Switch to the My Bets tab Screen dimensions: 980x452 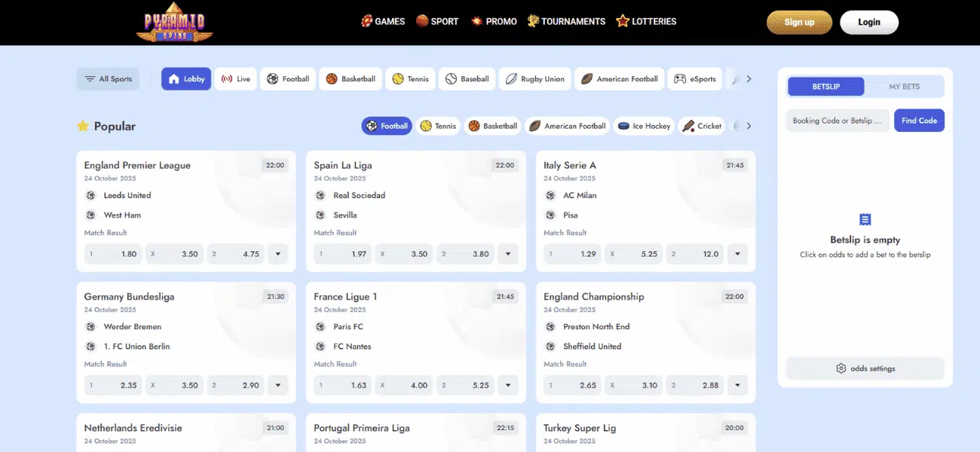[x=904, y=87]
